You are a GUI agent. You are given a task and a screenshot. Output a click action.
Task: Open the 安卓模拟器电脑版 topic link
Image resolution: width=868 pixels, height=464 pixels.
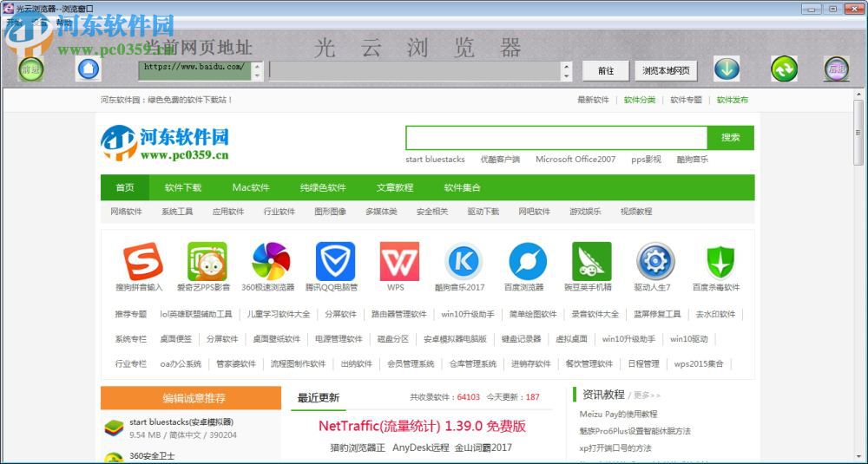[455, 339]
